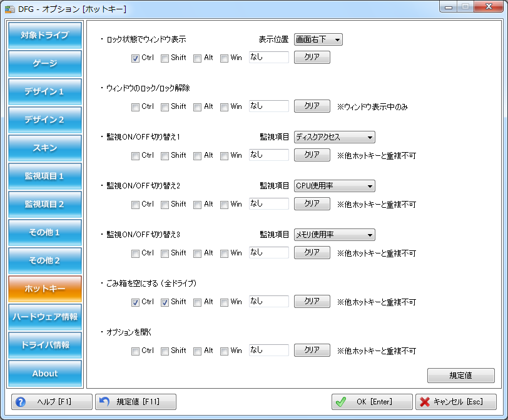
Task: Click the blue undo arrow default icon
Action: (104, 402)
